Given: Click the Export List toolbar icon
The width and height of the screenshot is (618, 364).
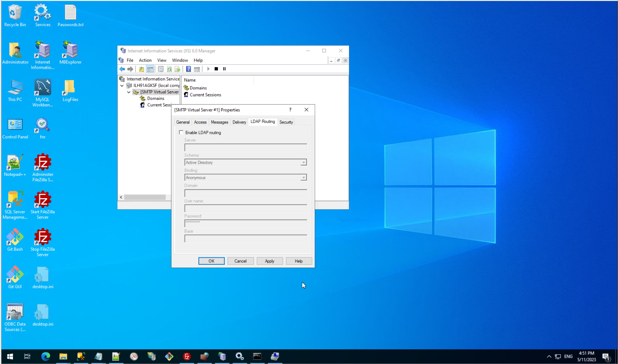Looking at the screenshot, I should [177, 69].
